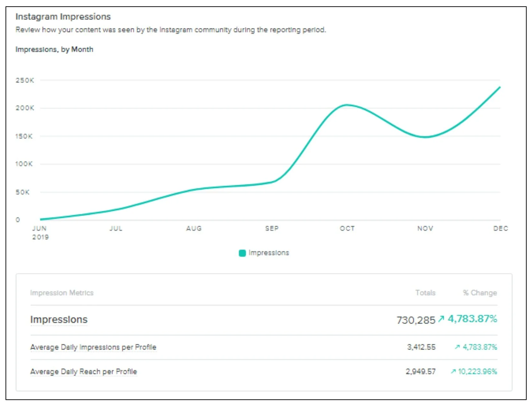This screenshot has width=532, height=406.
Task: Click the 100K y-axis label
Action: coord(24,164)
